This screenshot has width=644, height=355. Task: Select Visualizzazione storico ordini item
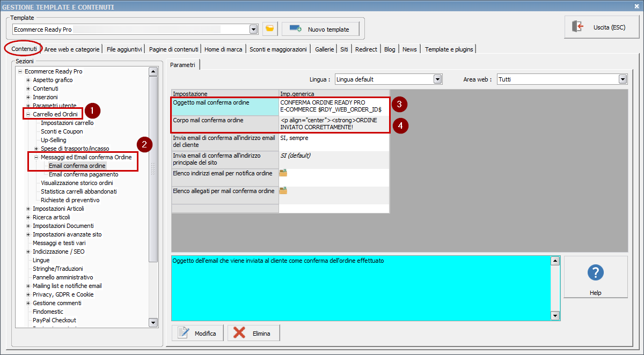pyautogui.click(x=77, y=183)
